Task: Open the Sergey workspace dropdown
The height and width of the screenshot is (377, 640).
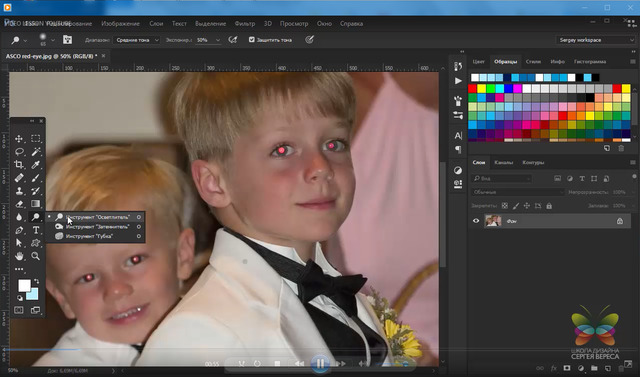Action: pos(595,40)
